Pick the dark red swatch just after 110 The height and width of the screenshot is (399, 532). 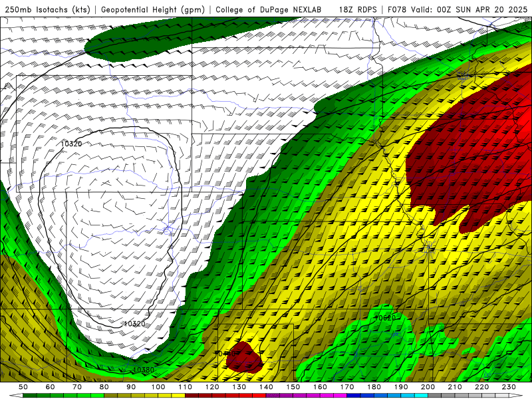point(192,396)
